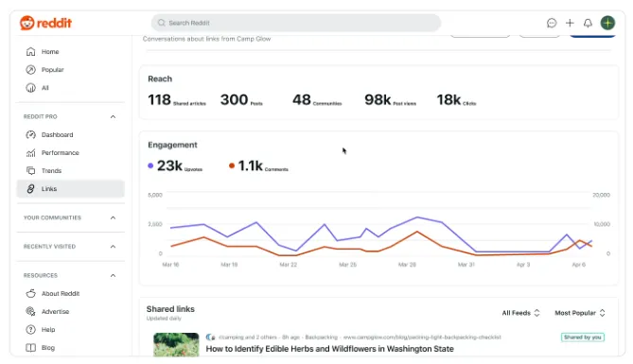Open the All Feeds dropdown
This screenshot has height=364, width=633.
click(x=520, y=313)
